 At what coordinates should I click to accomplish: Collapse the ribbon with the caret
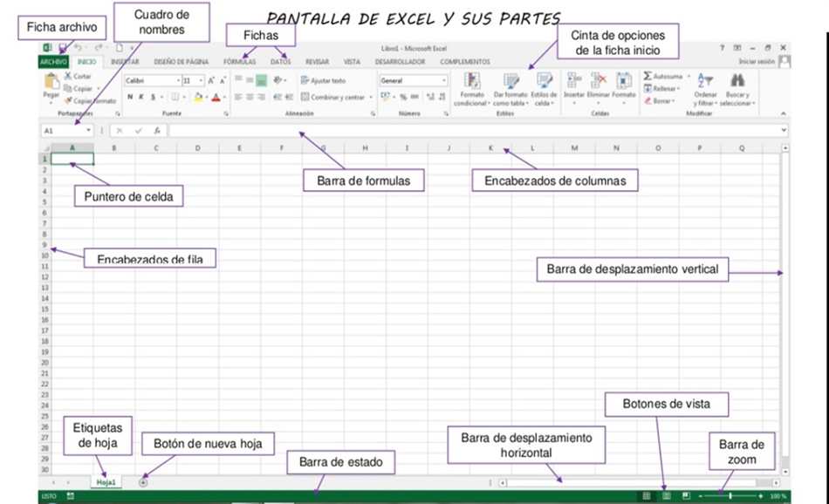pyautogui.click(x=784, y=113)
